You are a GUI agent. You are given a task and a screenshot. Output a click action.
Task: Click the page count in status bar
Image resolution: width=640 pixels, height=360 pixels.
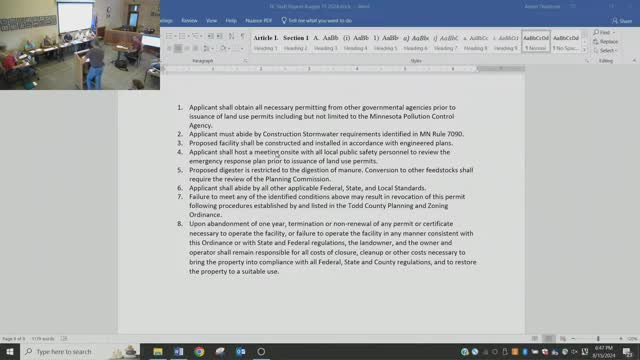pyautogui.click(x=13, y=339)
